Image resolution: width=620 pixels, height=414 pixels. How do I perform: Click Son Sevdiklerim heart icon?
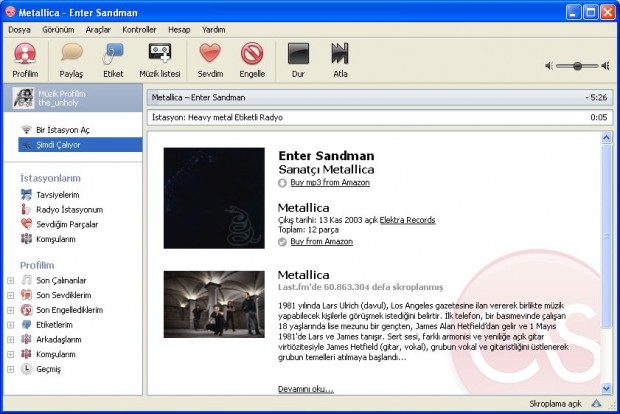26,295
